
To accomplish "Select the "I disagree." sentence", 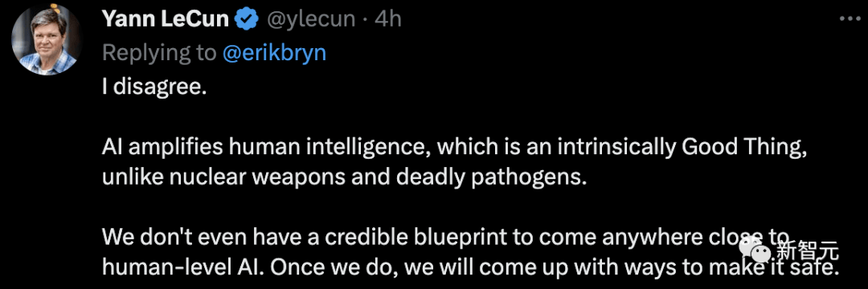I will pyautogui.click(x=154, y=88).
